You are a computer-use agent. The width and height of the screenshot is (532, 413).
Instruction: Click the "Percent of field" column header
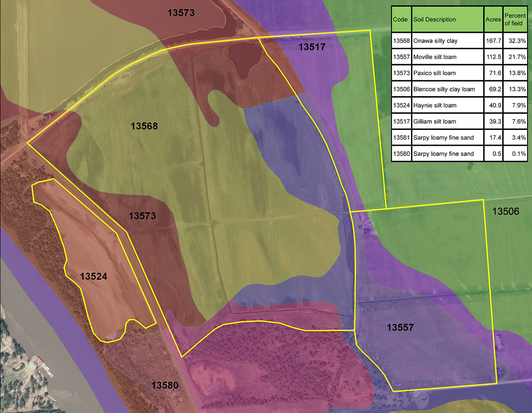[516, 19]
